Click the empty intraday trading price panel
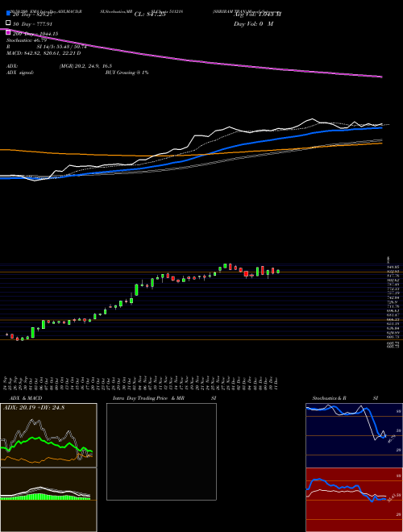The height and width of the screenshot is (532, 403). pyautogui.click(x=161, y=451)
